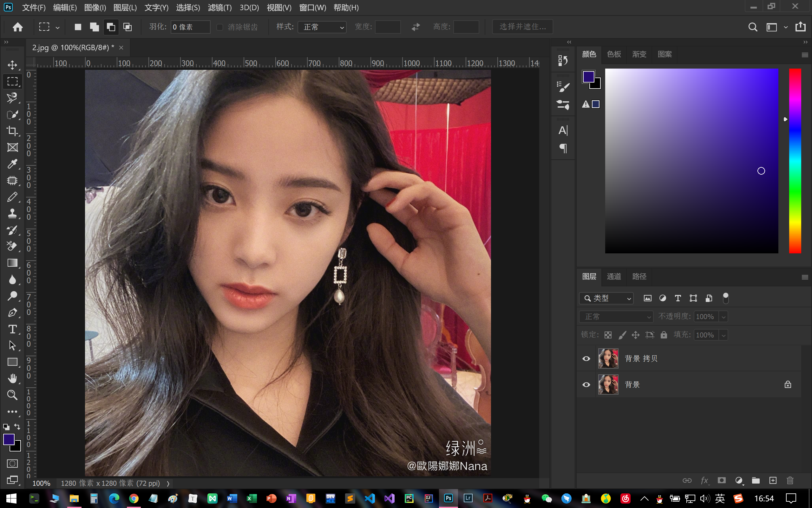Add a layer mask
The image size is (812, 508).
[722, 480]
